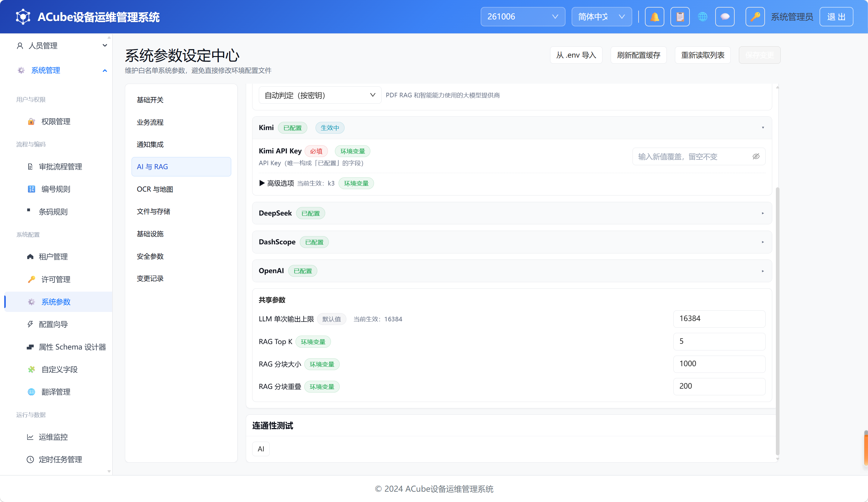Switch to 安全参数 settings category

(181, 256)
